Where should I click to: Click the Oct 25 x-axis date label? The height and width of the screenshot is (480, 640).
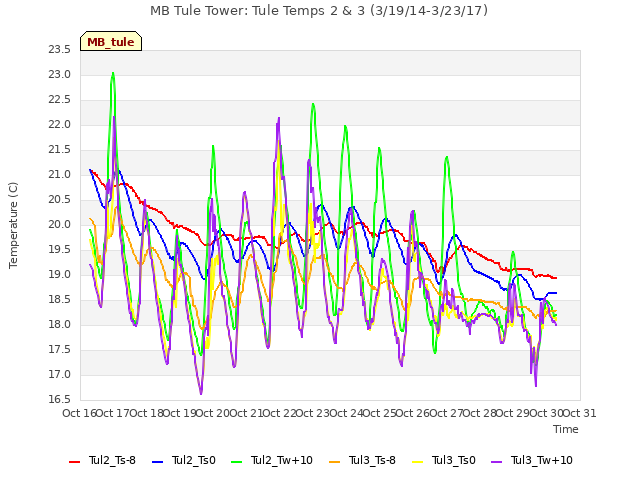coord(380,413)
